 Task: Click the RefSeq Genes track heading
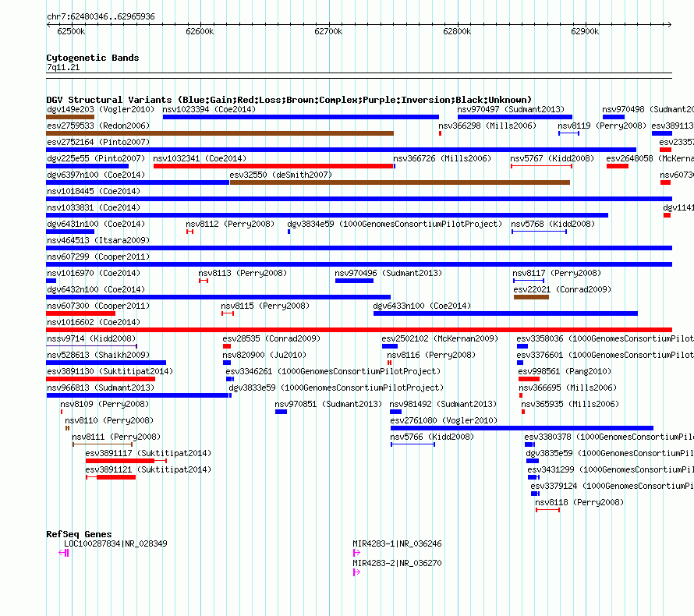(x=79, y=534)
